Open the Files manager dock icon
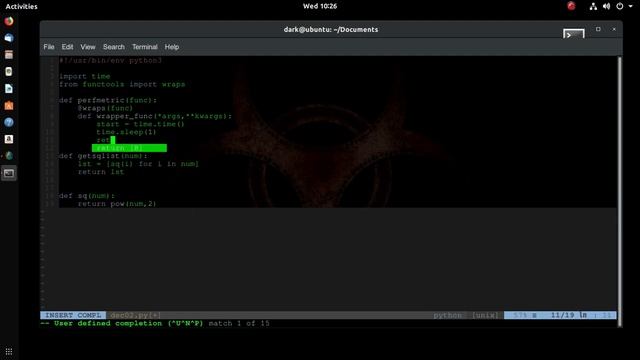 (x=9, y=55)
